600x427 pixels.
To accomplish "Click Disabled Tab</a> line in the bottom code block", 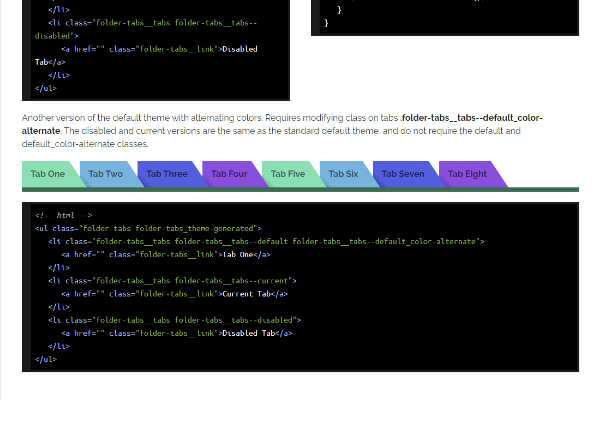I will pyautogui.click(x=177, y=333).
